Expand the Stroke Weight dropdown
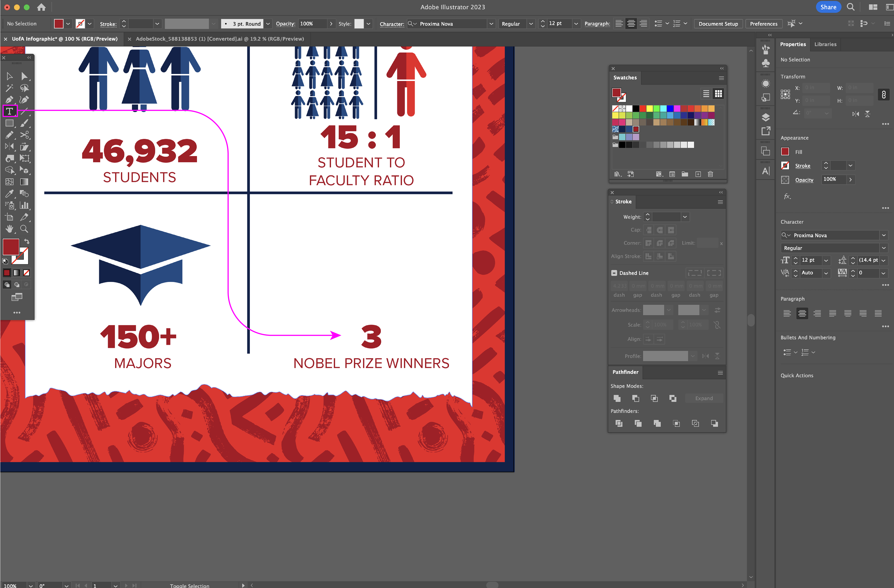Screen dimensions: 894x588 point(685,217)
